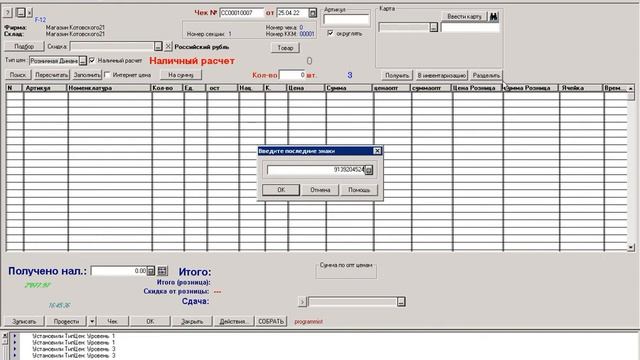Toggle the округлять checkbox
Screen dimensions: 640x360
[330, 33]
